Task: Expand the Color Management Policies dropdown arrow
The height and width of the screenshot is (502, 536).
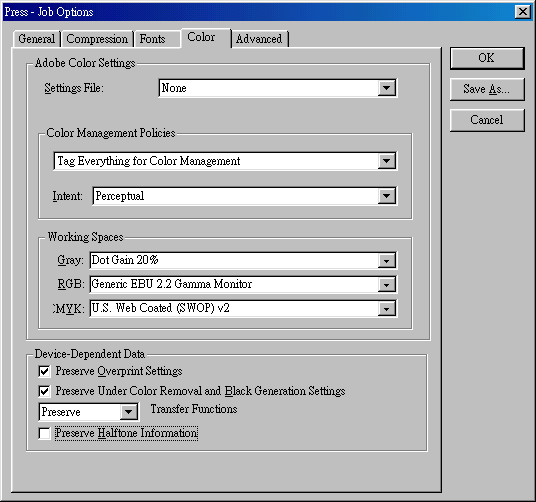Action: [x=387, y=161]
